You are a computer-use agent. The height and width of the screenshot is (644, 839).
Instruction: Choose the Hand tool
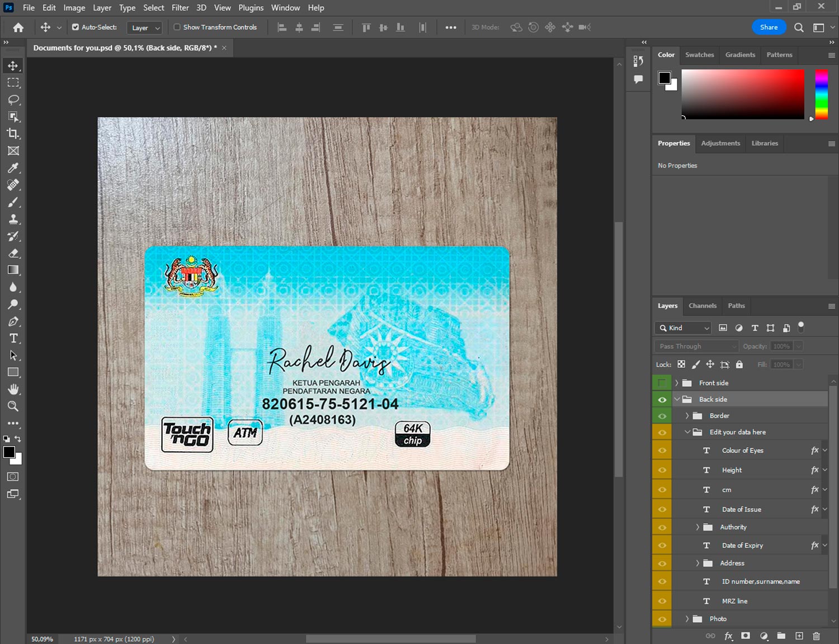click(x=13, y=389)
